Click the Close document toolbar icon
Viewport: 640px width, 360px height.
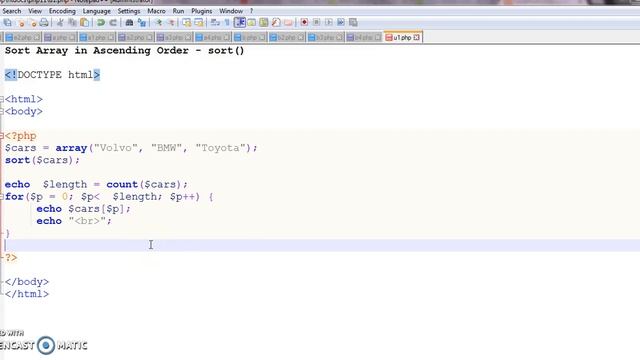21,22
